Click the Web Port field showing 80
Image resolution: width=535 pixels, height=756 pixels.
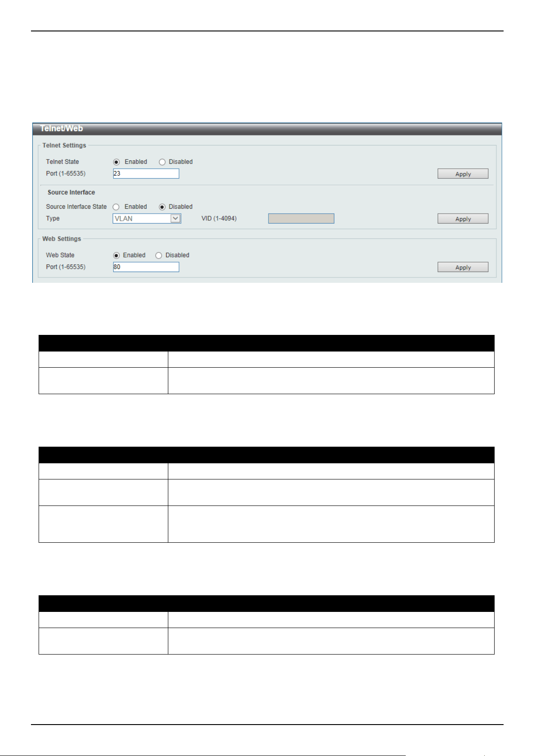pos(146,267)
